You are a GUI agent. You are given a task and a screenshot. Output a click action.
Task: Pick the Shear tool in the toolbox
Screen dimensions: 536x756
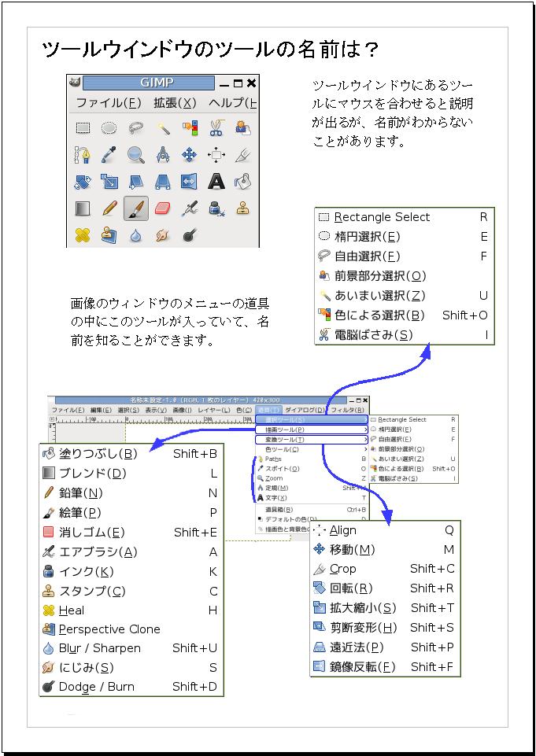tap(136, 182)
